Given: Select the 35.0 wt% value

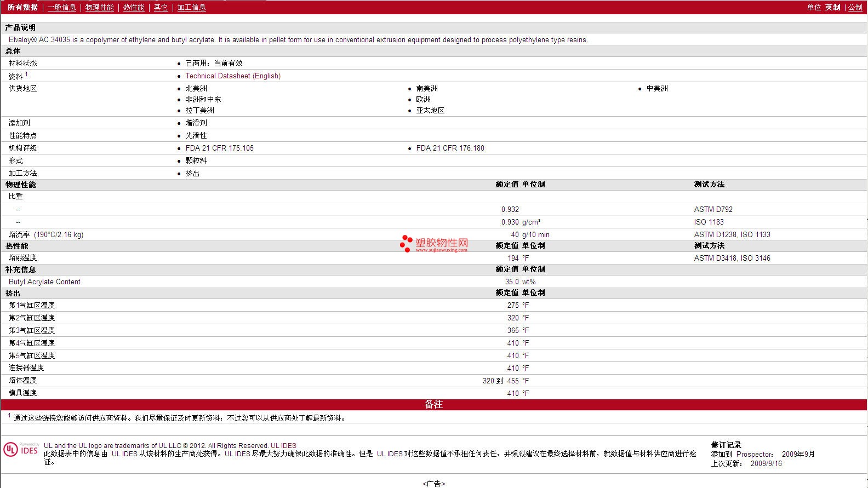Looking at the screenshot, I should coord(521,282).
